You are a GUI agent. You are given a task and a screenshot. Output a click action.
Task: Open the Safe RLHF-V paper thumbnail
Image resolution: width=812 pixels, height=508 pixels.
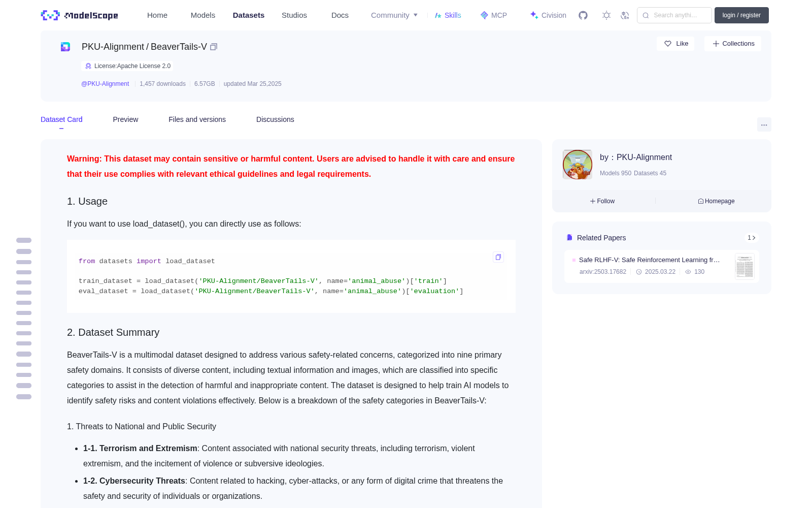point(745,266)
